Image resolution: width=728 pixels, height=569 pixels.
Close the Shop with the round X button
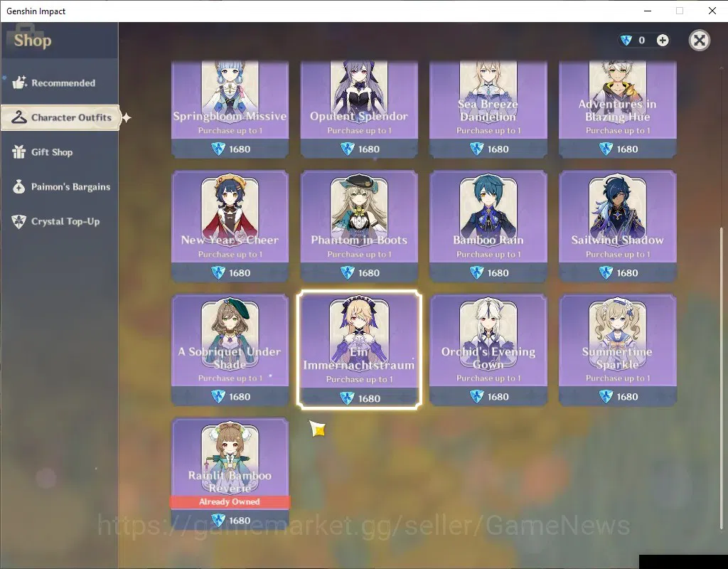tap(700, 41)
